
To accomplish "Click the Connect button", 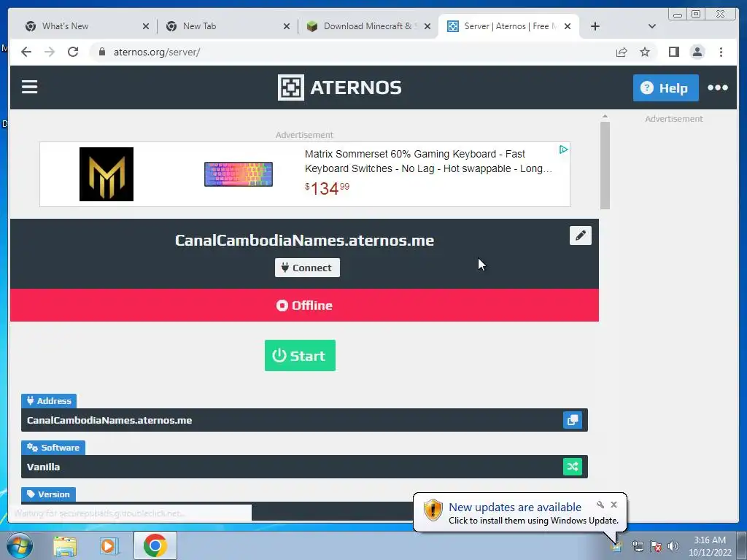I will point(307,268).
